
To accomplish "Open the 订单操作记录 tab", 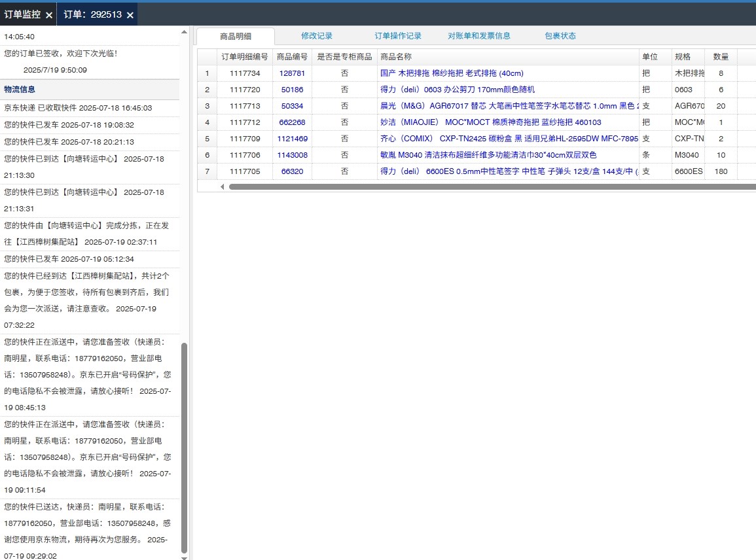I will [398, 36].
